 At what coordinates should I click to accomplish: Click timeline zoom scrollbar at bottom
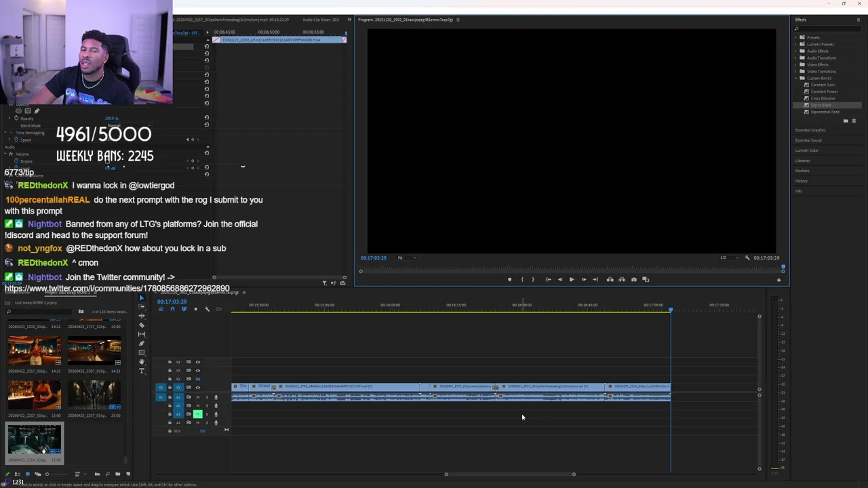coord(510,474)
